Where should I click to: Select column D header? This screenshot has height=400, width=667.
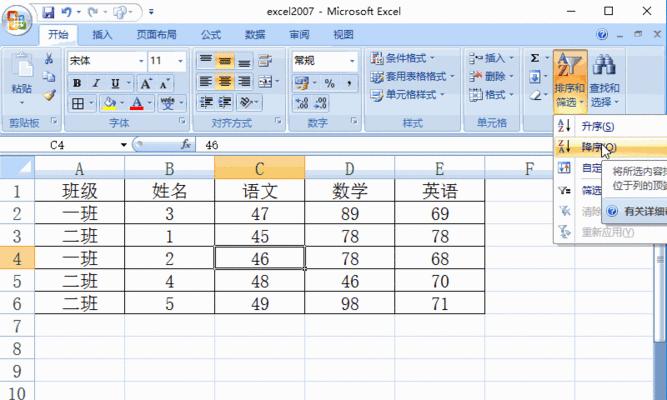pyautogui.click(x=350, y=169)
